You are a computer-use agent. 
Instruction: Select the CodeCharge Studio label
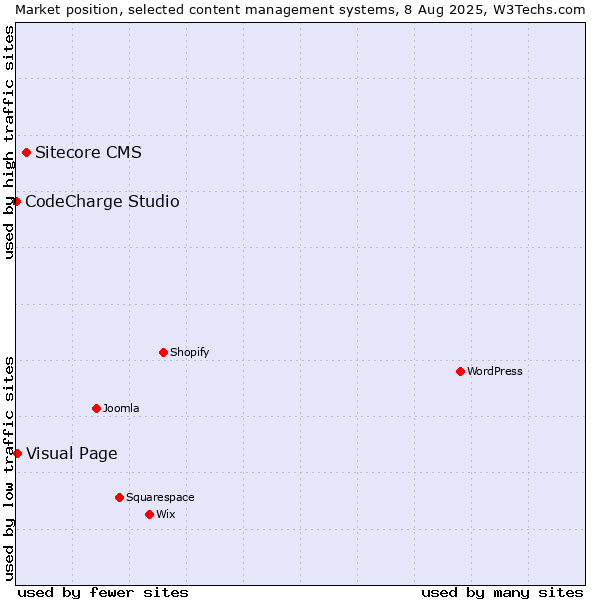tap(102, 201)
